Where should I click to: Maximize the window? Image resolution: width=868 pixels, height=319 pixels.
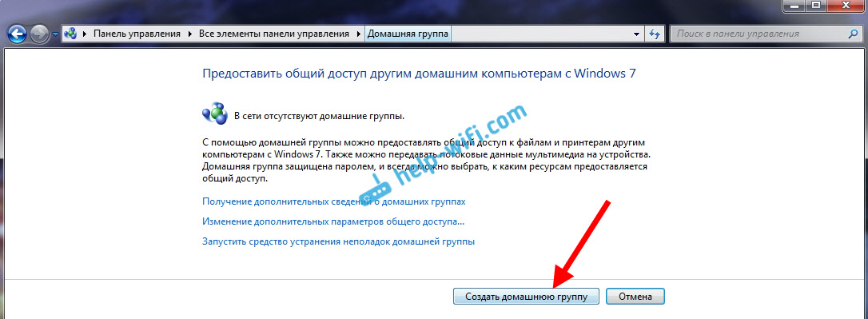(816, 5)
